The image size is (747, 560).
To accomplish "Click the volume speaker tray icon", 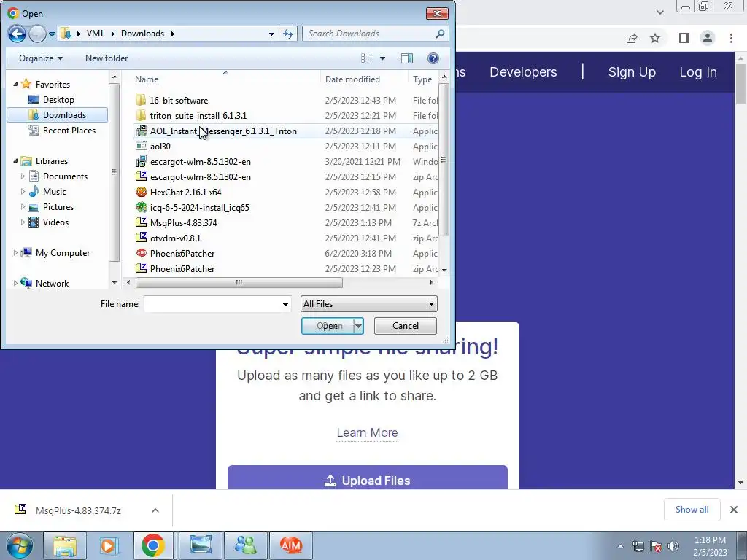I will click(x=673, y=546).
